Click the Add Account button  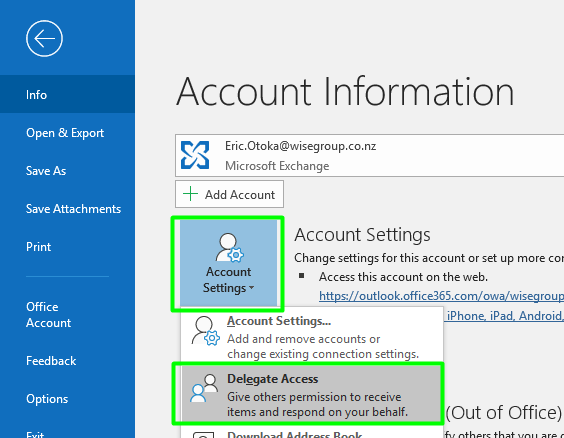pos(229,194)
